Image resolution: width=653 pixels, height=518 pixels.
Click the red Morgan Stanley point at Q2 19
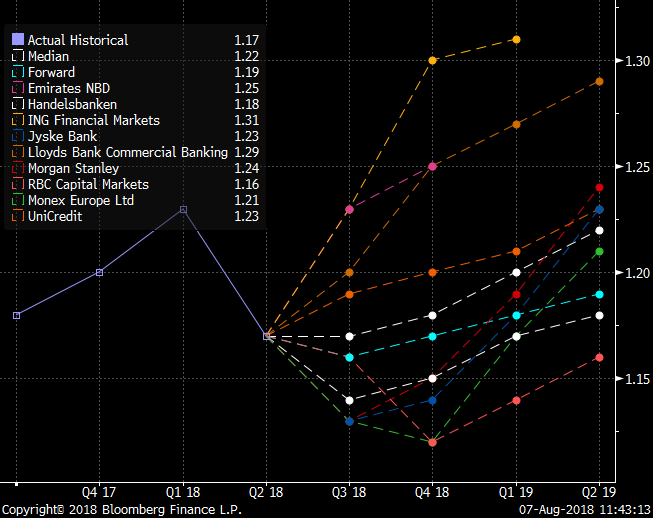click(x=600, y=187)
